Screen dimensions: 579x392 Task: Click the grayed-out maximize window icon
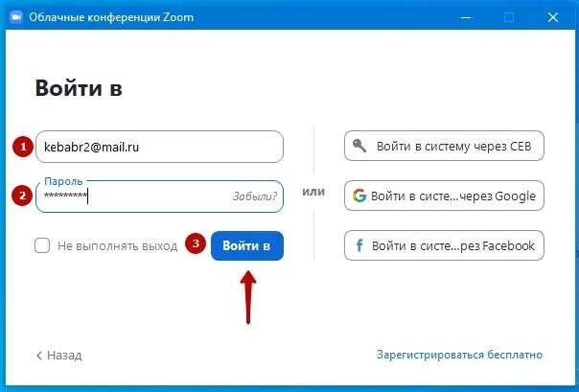pyautogui.click(x=509, y=17)
